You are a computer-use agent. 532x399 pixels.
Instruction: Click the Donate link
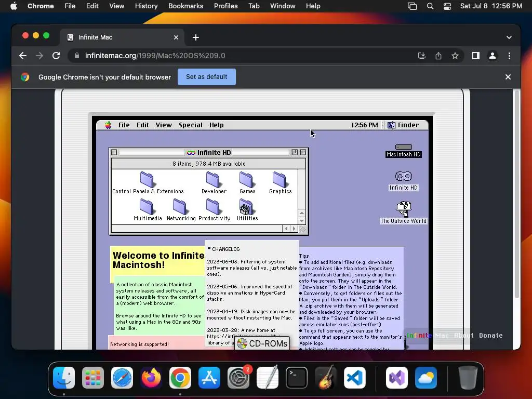coord(490,335)
